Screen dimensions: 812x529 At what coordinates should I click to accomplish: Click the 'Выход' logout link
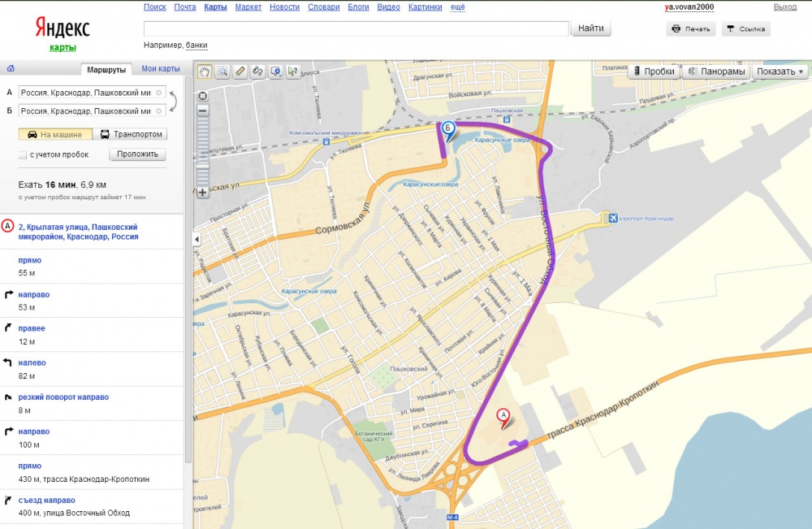[x=785, y=7]
